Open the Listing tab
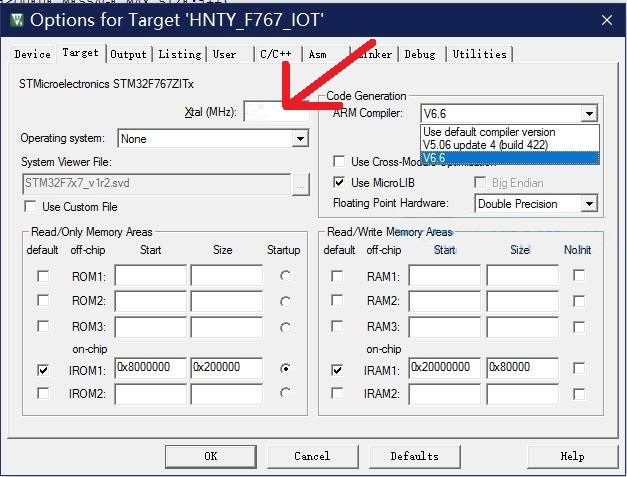The image size is (627, 477). point(180,54)
